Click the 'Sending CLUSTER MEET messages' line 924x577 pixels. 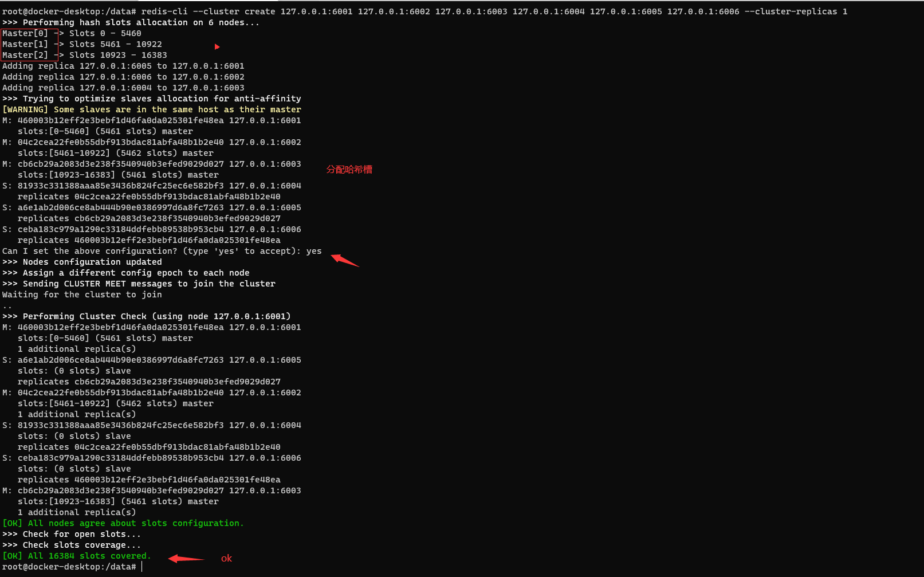(x=139, y=284)
